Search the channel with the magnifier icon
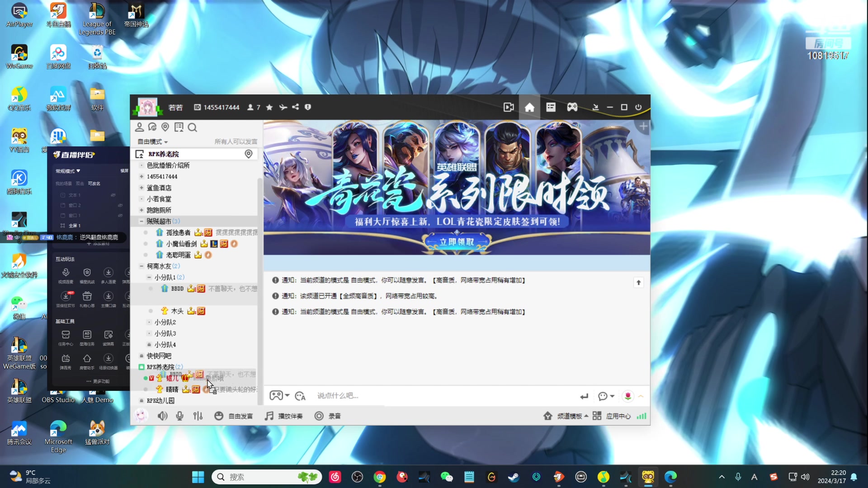 click(193, 127)
